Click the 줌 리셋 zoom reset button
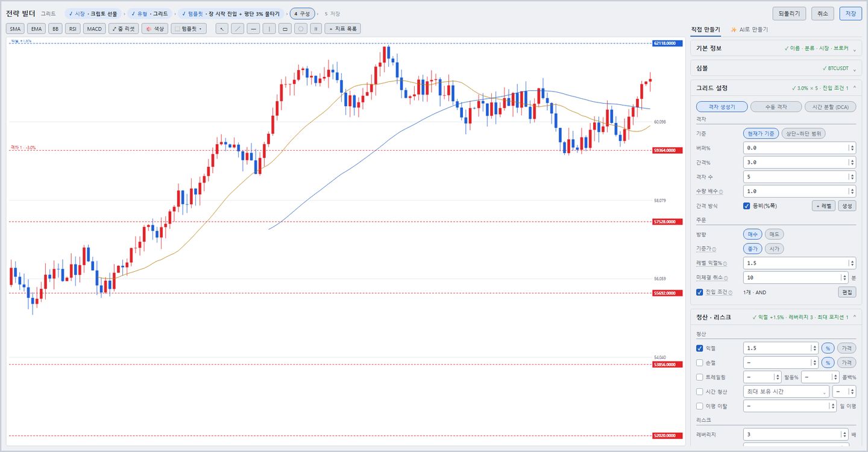 click(x=124, y=28)
